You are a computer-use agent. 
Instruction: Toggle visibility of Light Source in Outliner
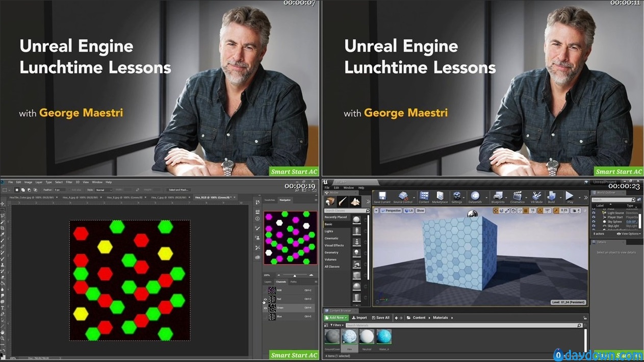point(594,213)
